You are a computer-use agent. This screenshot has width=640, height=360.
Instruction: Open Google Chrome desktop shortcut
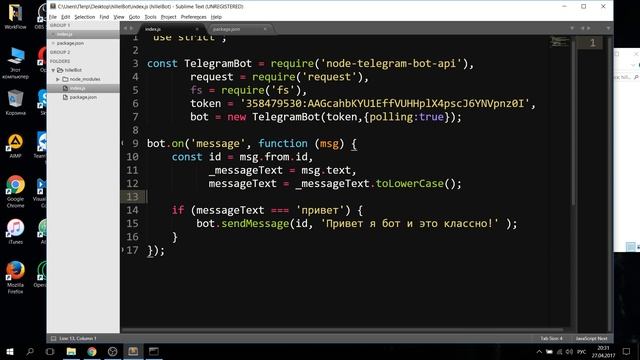click(16, 191)
